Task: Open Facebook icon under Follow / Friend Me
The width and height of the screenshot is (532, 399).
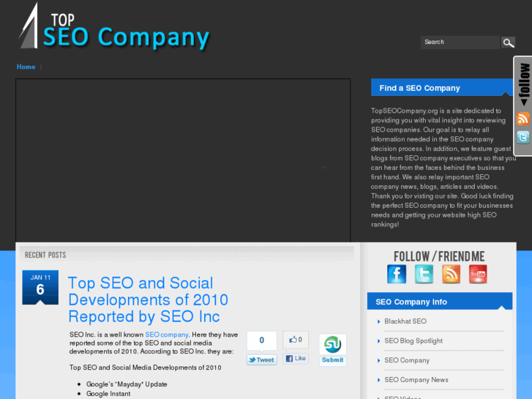Action: (x=397, y=274)
